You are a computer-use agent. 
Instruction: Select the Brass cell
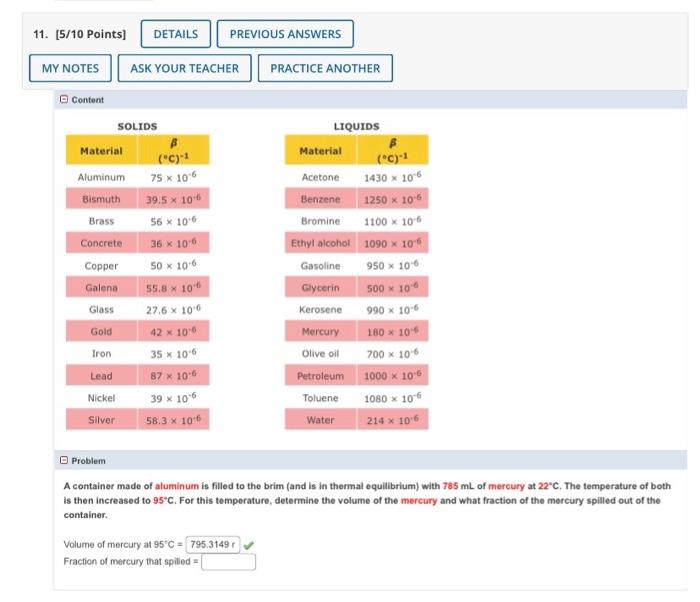[101, 221]
